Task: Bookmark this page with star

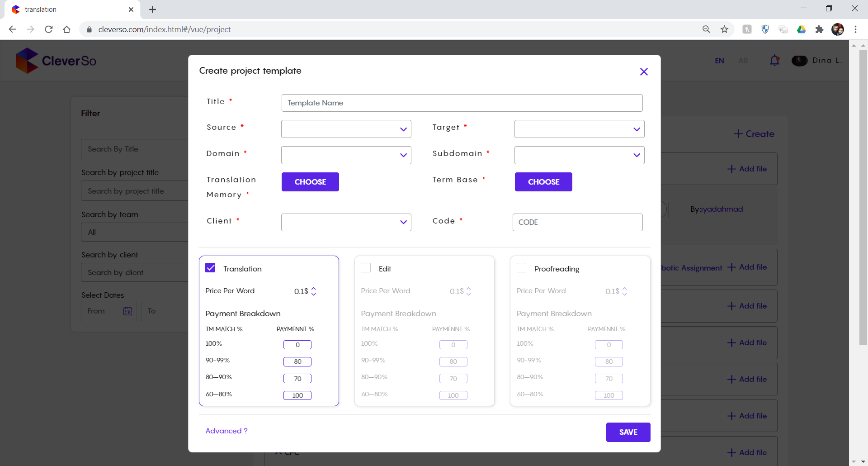Action: (724, 29)
